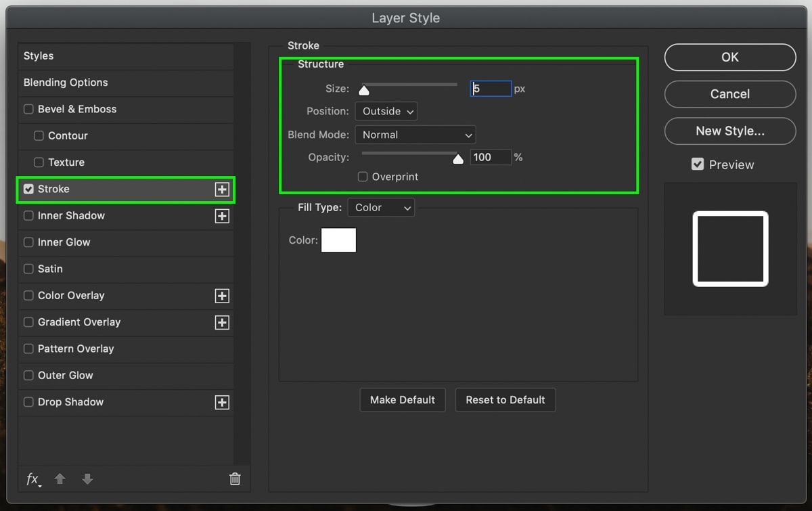Click the Make Default button
812x511 pixels.
403,400
